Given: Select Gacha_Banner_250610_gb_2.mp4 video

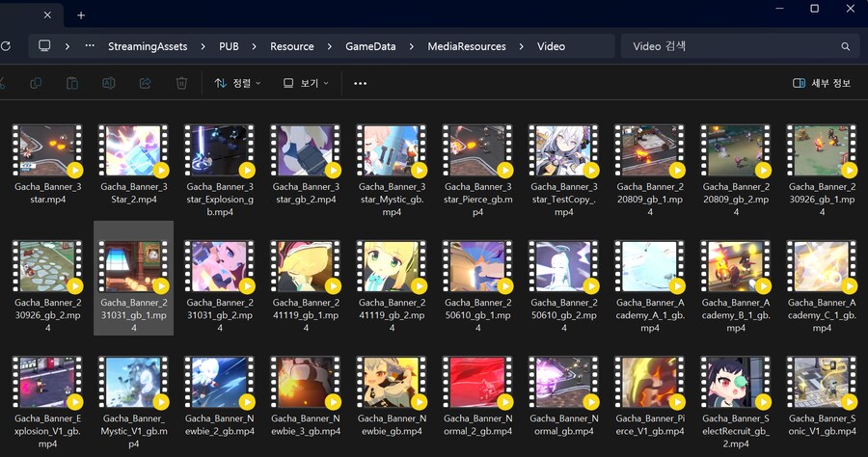Looking at the screenshot, I should click(x=563, y=286).
